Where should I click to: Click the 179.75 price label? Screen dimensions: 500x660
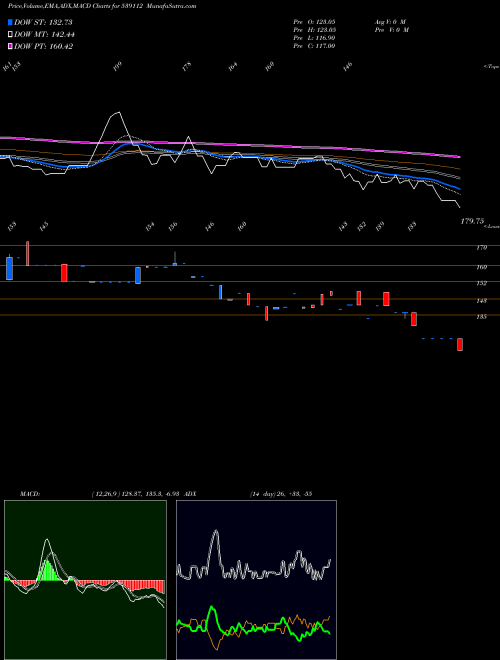click(x=472, y=221)
